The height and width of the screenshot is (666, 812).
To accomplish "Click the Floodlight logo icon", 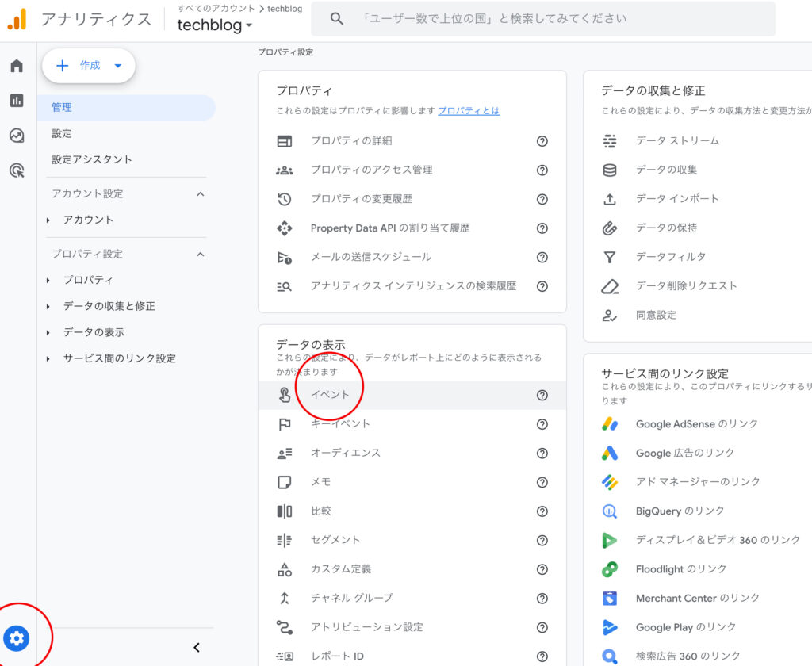I will (610, 569).
